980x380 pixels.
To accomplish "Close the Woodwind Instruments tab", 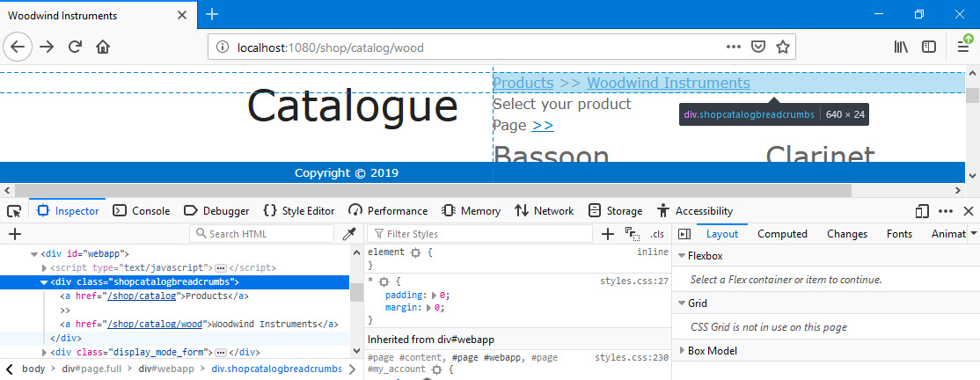I will [x=182, y=15].
